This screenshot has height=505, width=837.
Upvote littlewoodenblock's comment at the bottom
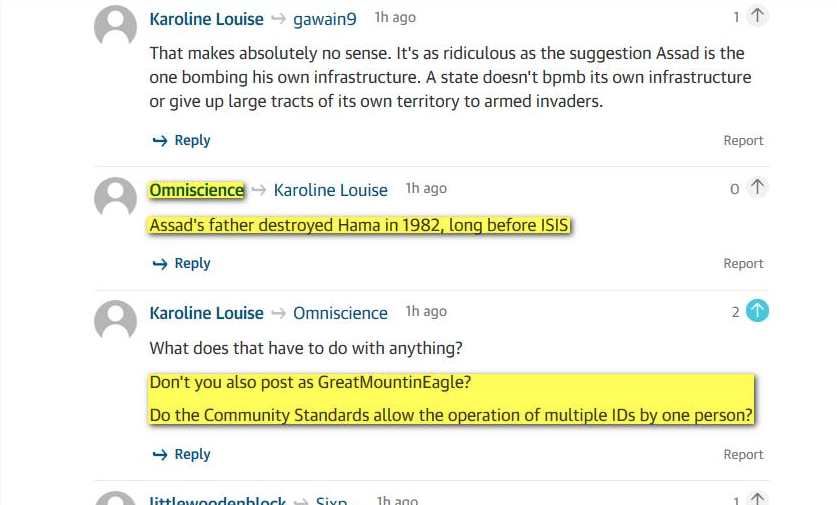click(x=757, y=499)
